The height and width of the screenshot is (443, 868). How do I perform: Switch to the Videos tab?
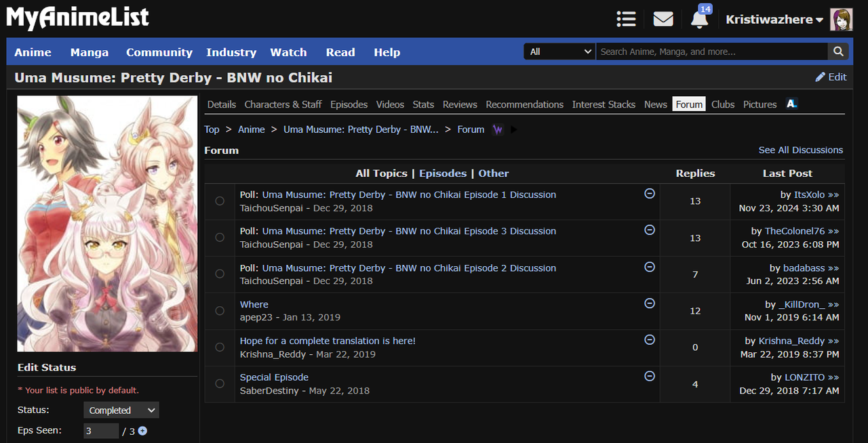pos(390,104)
